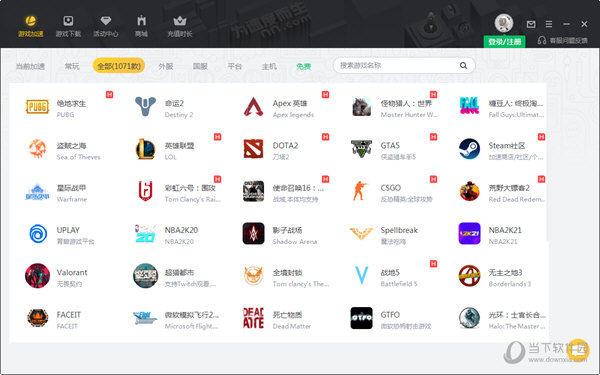Click the 绝地求生 game title

72,103
